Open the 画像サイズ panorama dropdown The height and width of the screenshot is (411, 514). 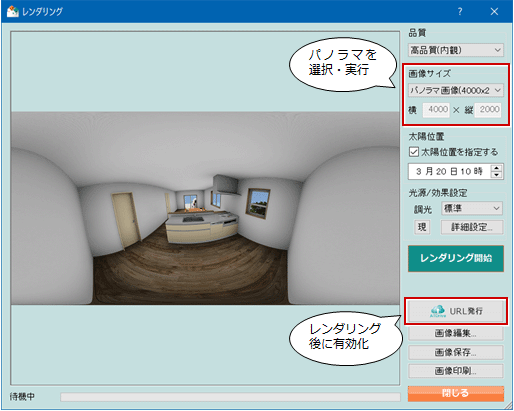(x=456, y=90)
